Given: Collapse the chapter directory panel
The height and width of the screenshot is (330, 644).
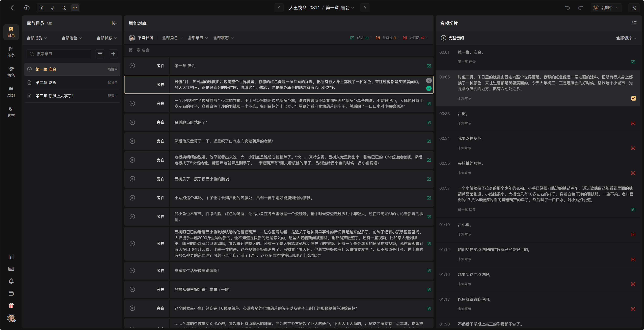Looking at the screenshot, I should point(114,23).
